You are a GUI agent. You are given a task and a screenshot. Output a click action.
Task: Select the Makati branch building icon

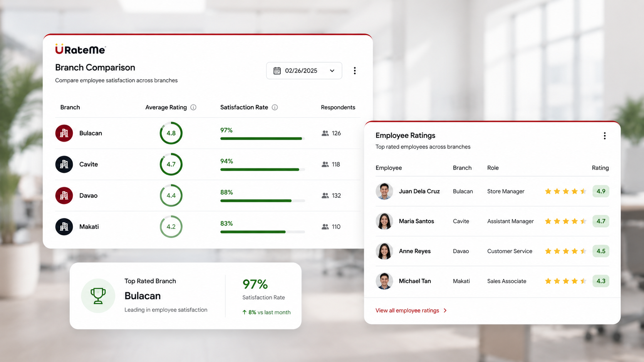click(64, 227)
